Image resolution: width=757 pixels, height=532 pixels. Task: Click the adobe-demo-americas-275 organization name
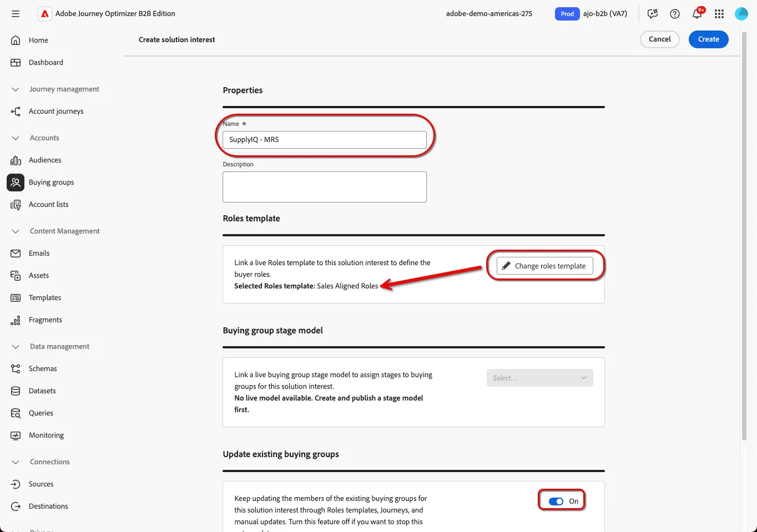(489, 14)
